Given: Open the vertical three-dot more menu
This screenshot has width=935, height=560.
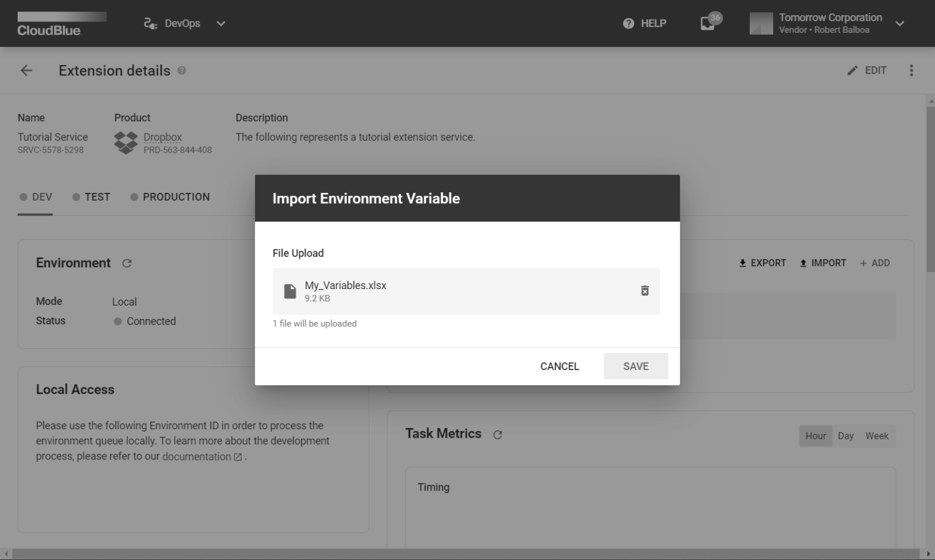Looking at the screenshot, I should (x=911, y=71).
